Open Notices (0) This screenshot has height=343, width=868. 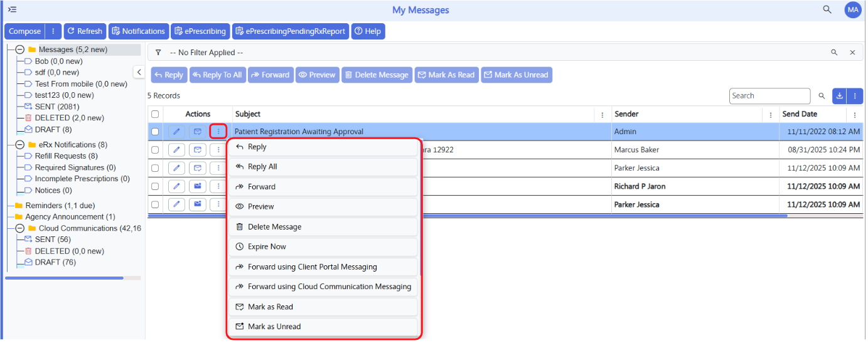[53, 190]
